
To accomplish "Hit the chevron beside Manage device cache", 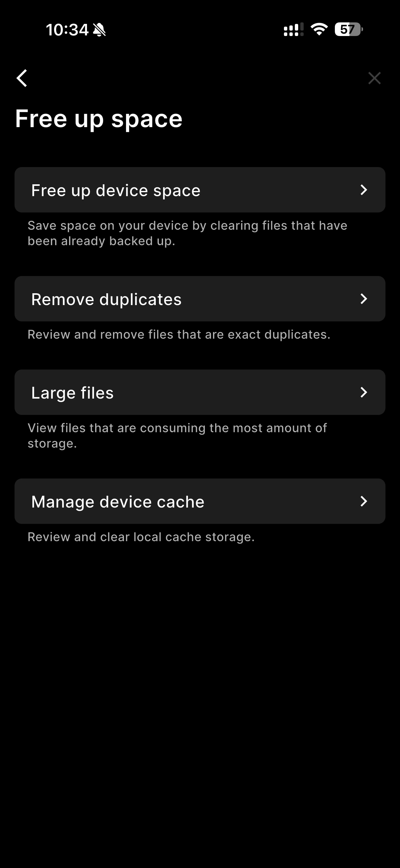I will (x=364, y=501).
